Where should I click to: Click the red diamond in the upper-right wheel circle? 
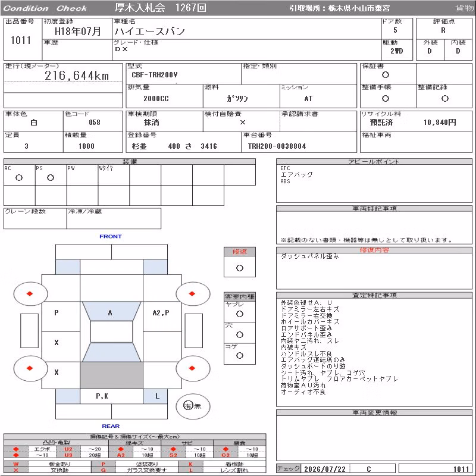pos(192,293)
